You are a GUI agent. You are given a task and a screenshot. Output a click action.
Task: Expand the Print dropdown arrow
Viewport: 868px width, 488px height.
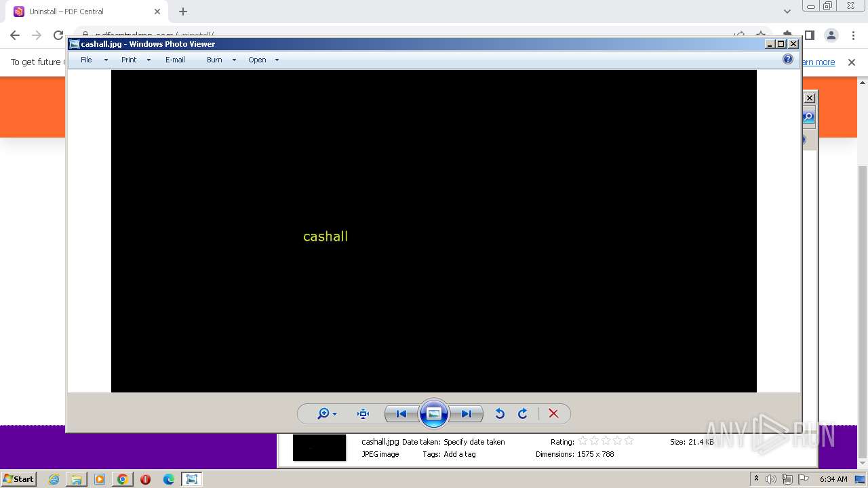point(149,60)
